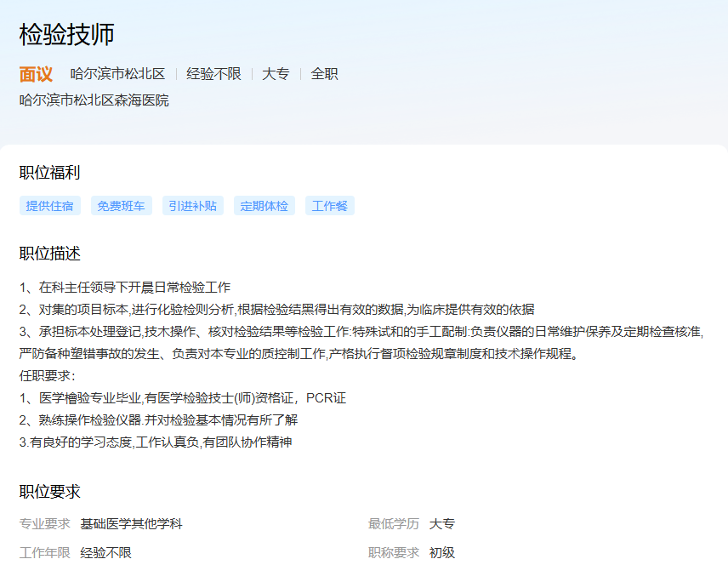Select the 引进补贴 benefit tag

click(192, 206)
